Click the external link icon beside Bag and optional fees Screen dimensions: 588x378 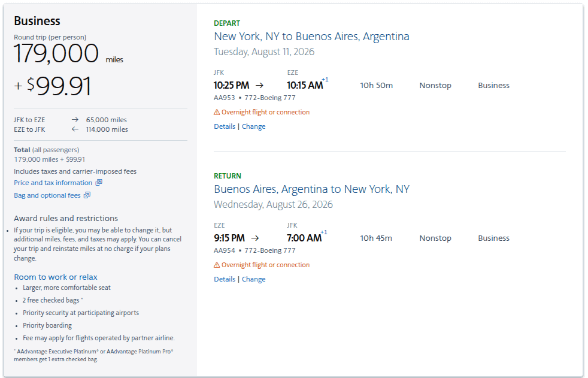[87, 195]
